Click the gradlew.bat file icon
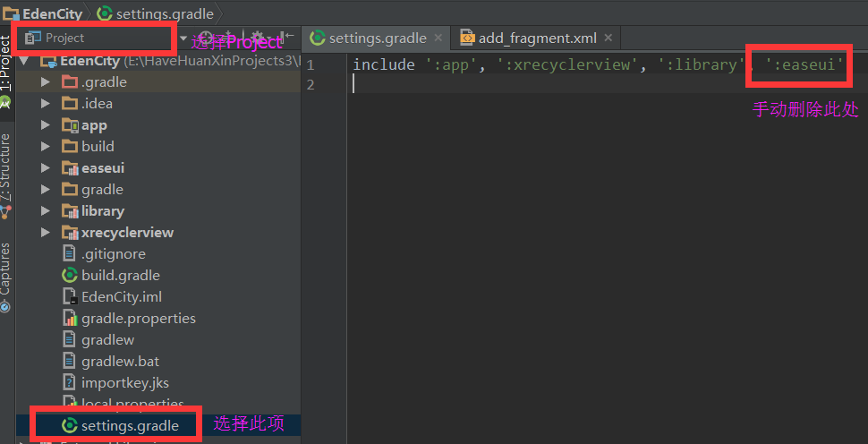This screenshot has height=444, width=868. (69, 361)
